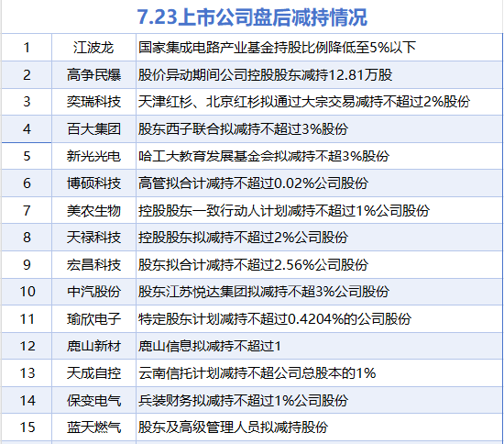Click the company name 奕瑞科技

[x=93, y=102]
